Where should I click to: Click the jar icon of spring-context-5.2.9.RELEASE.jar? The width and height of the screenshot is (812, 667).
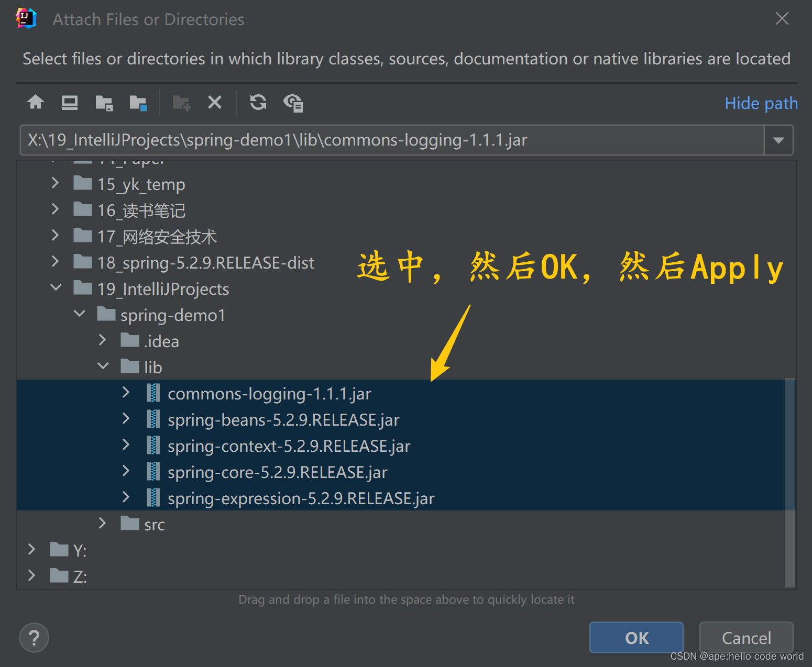click(153, 446)
